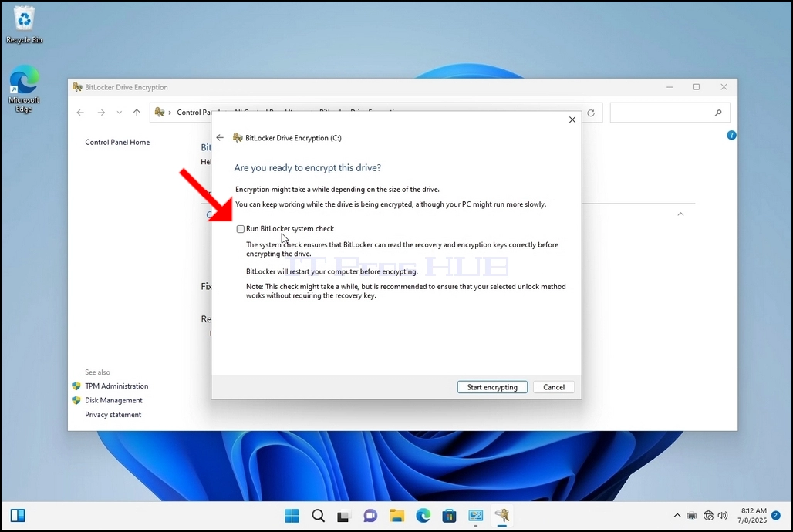Click network globe tray icon
The width and height of the screenshot is (793, 532).
click(x=709, y=516)
